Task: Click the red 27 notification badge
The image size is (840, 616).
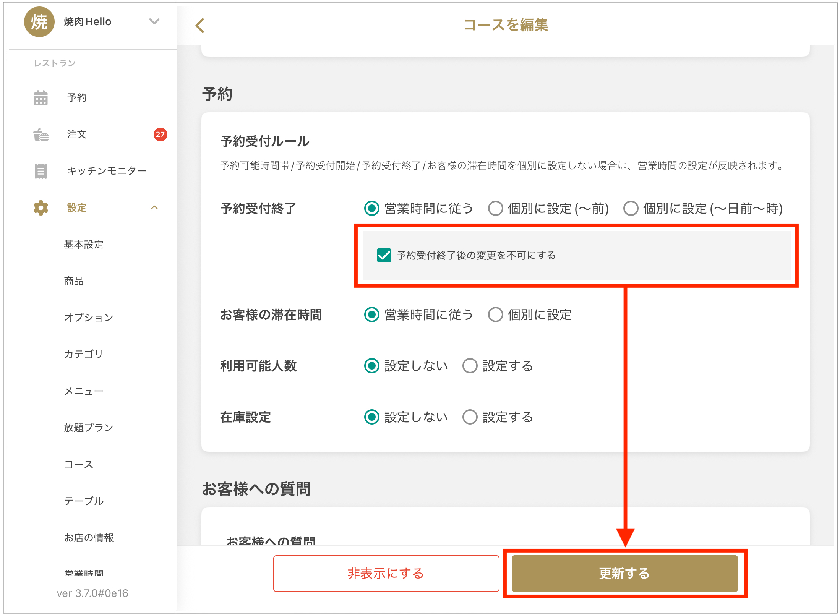Action: [x=160, y=135]
